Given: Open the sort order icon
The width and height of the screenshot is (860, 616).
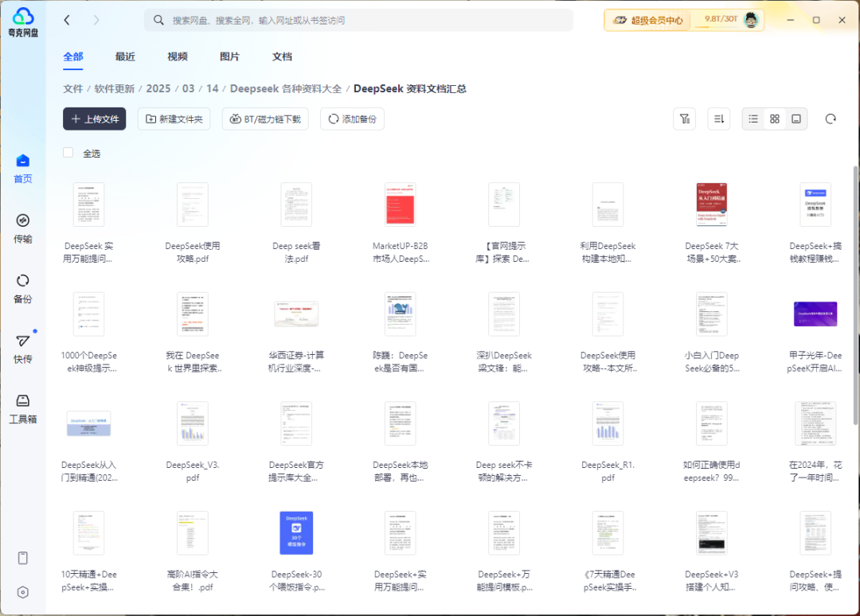Looking at the screenshot, I should coord(718,119).
